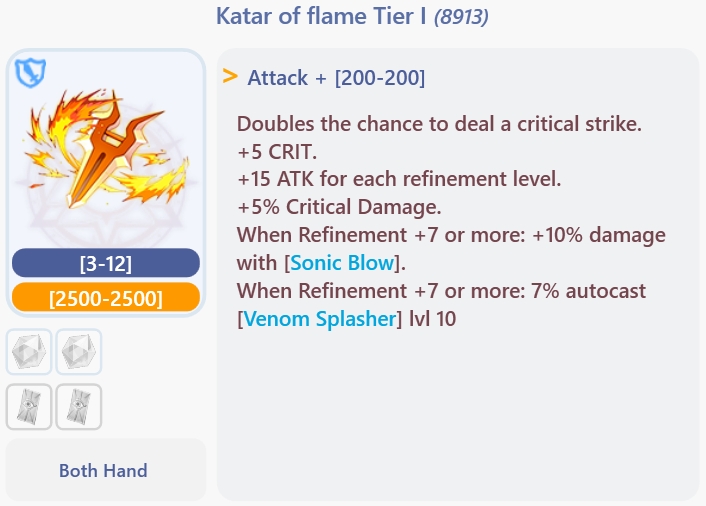Click the '+5% Critical Damage.' line

339,208
